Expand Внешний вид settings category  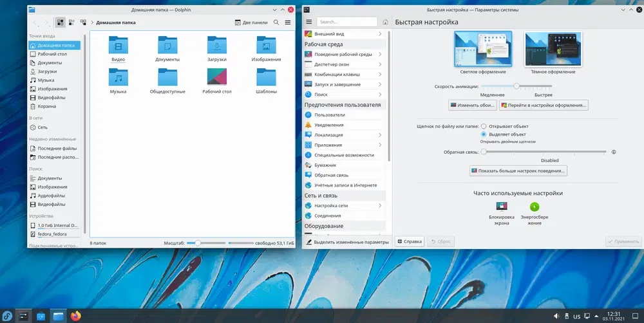pyautogui.click(x=344, y=33)
